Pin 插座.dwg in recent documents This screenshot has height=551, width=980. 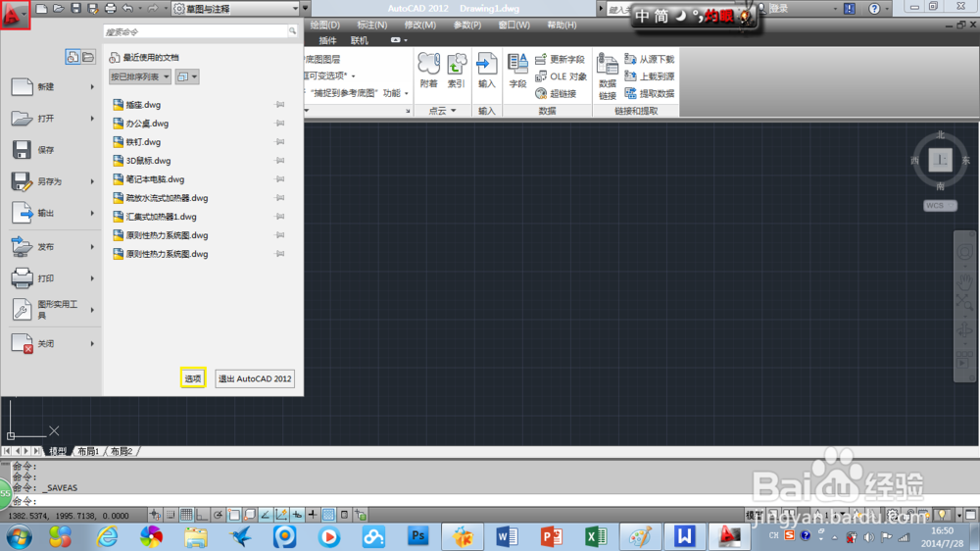point(280,105)
